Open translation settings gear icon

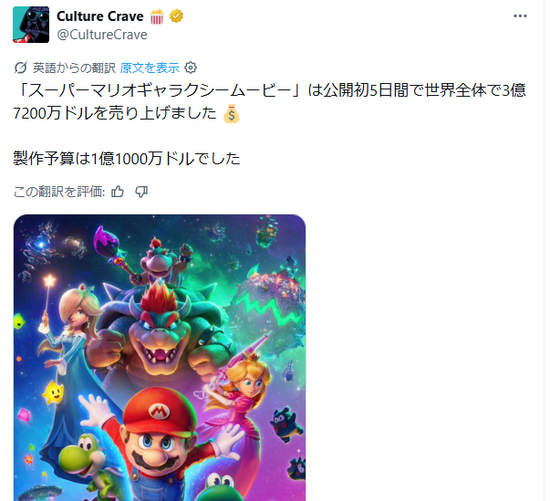[x=191, y=68]
